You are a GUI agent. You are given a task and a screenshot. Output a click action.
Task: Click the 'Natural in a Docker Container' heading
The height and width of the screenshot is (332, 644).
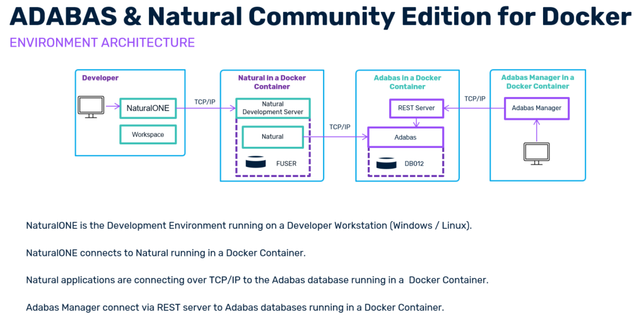click(x=272, y=82)
